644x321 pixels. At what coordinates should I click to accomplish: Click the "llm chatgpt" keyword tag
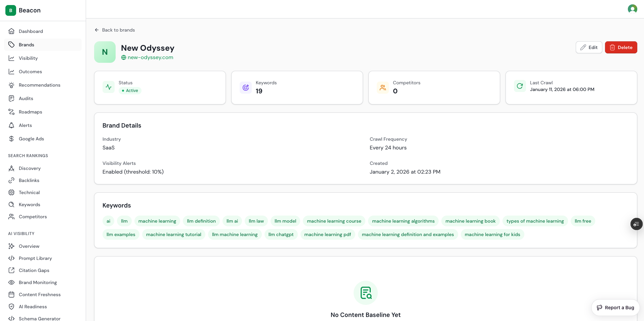pyautogui.click(x=281, y=234)
